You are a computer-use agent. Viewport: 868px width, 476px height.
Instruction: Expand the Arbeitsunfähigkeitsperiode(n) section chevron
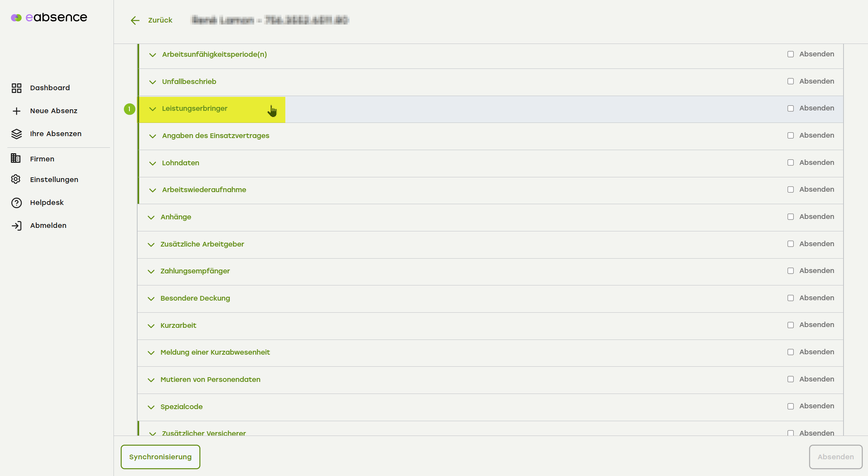coord(152,55)
